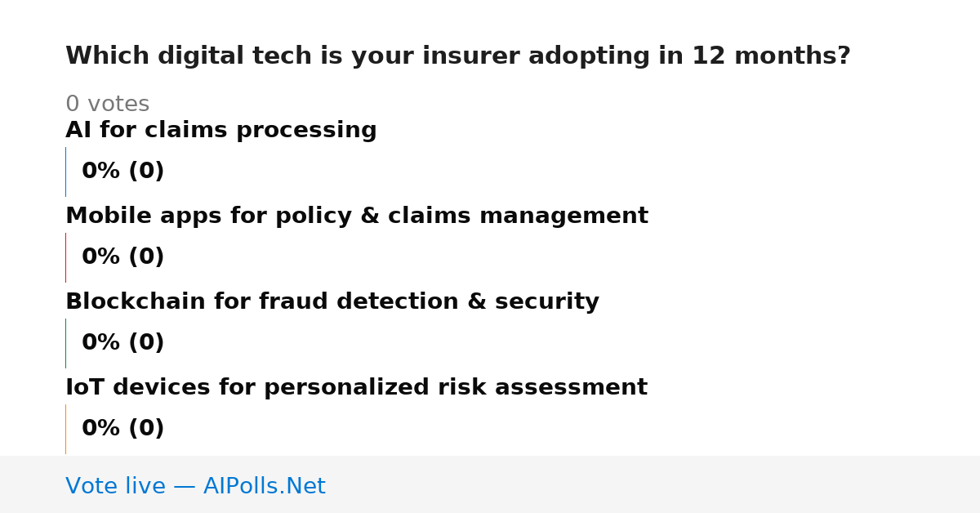Click the blue bar under AI for claims processing

pyautogui.click(x=65, y=172)
